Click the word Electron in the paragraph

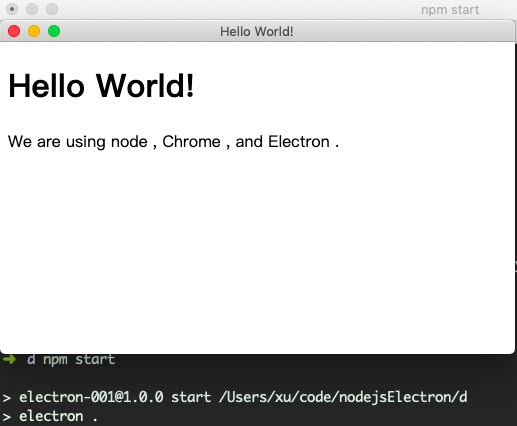tap(299, 142)
